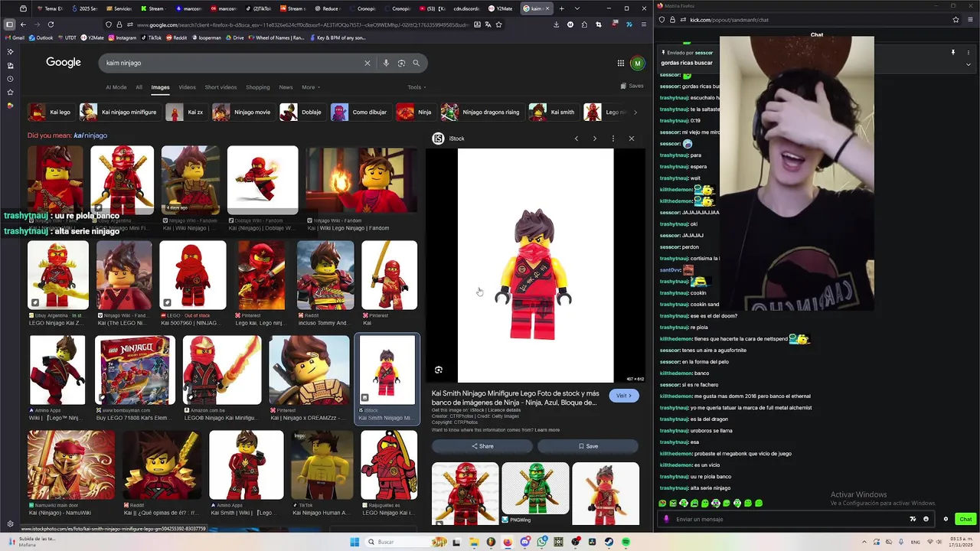Open a new Firefox tab

[x=561, y=8]
